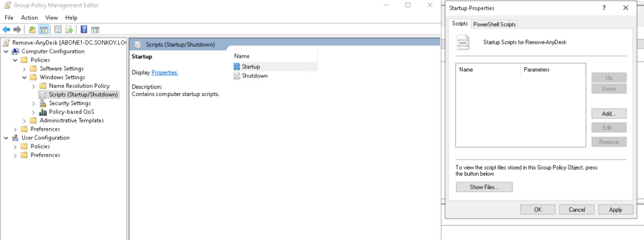
Task: Select Preferences label under Computer Configuration
Action: (45, 129)
